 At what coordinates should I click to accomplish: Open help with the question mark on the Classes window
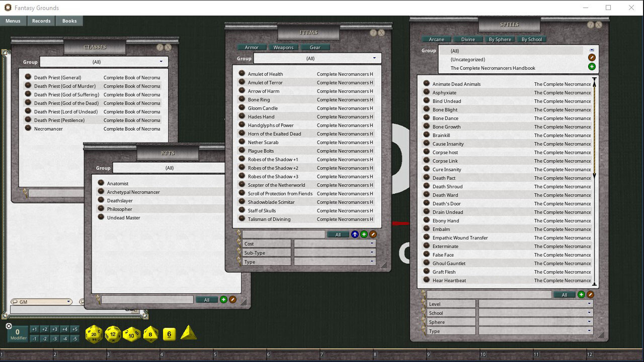coord(159,47)
